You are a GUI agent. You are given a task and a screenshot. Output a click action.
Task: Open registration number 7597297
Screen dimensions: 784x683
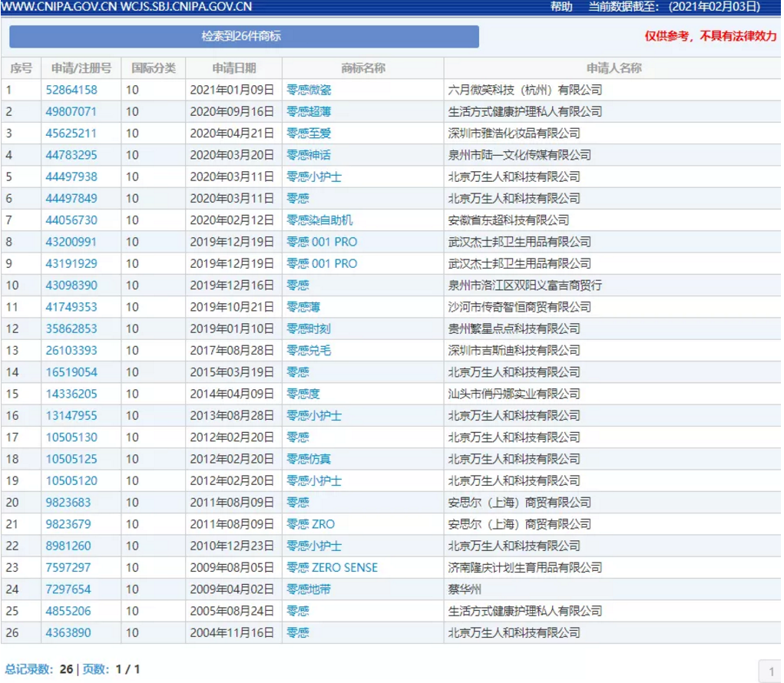click(x=68, y=568)
